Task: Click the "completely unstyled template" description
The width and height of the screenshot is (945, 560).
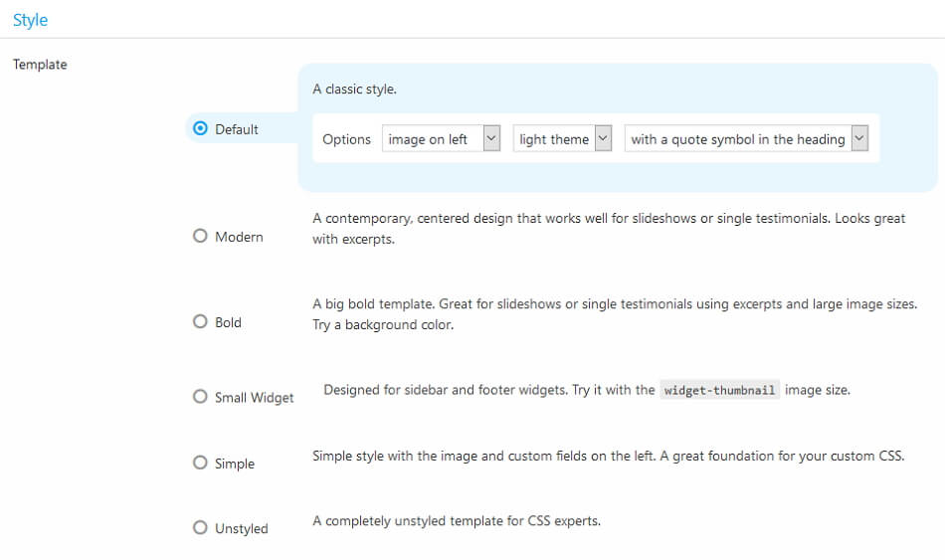Action: point(456,520)
